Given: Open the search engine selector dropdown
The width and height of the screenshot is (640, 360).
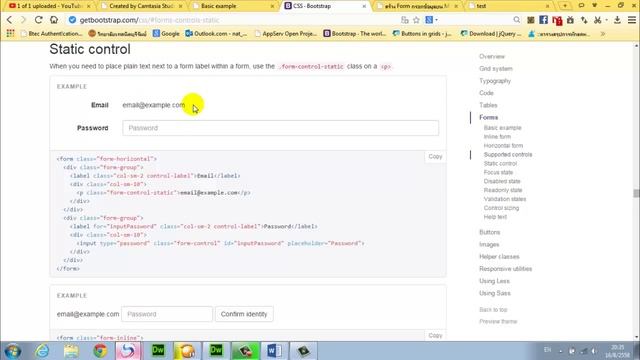Looking at the screenshot, I should pos(431,20).
